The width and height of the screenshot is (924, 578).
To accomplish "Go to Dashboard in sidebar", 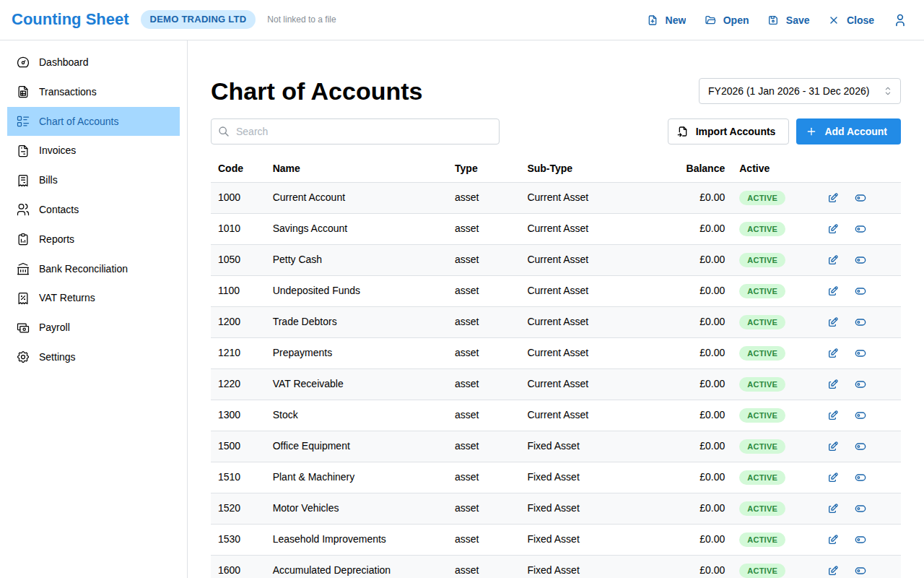I will click(94, 62).
